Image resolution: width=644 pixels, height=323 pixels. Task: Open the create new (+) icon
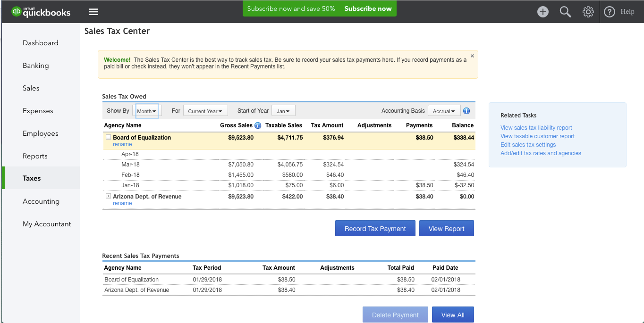pyautogui.click(x=542, y=12)
